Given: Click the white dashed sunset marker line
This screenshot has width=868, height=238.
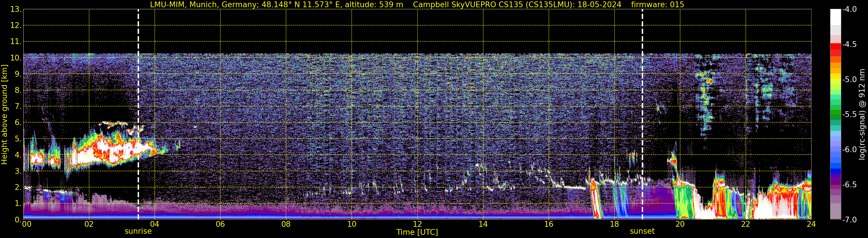Looking at the screenshot, I should click(642, 114).
